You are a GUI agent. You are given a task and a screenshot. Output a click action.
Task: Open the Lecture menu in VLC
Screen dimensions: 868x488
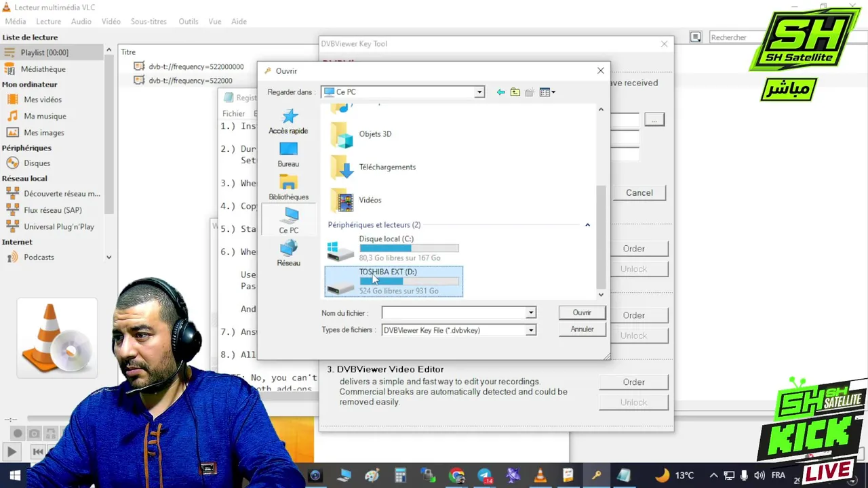click(48, 22)
